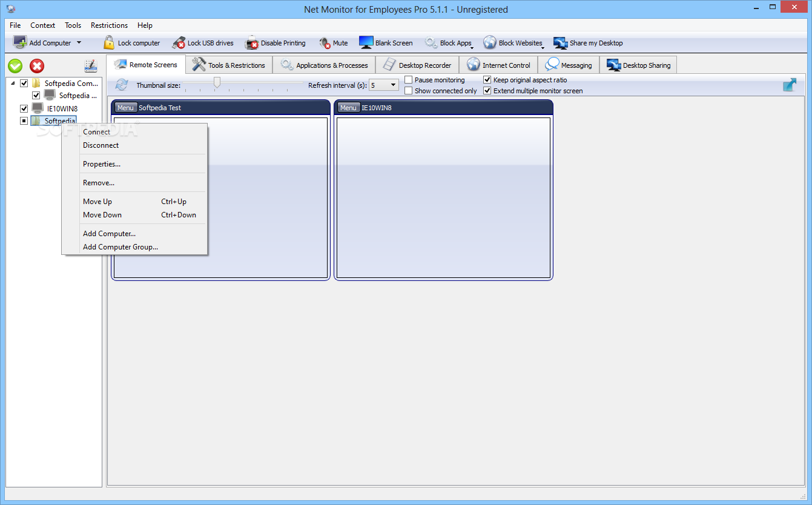The height and width of the screenshot is (505, 812).
Task: Open the Tools menu
Action: point(73,25)
